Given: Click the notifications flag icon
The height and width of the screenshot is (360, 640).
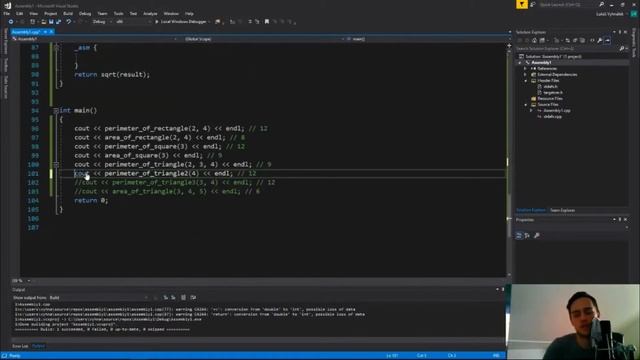Looking at the screenshot, I should pos(522,4).
